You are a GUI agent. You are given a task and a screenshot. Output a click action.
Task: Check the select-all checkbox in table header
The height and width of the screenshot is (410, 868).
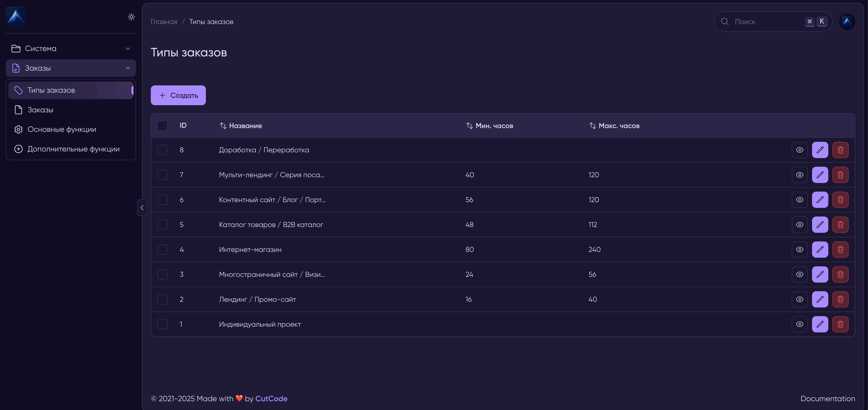[x=162, y=126]
